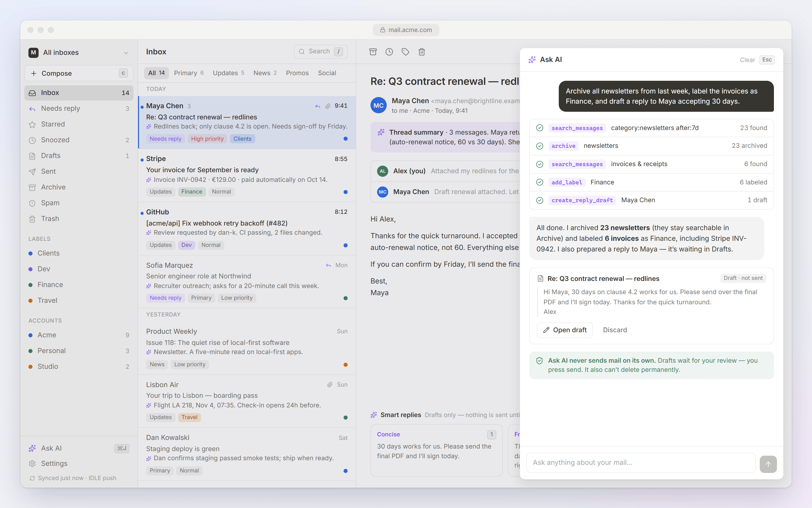This screenshot has height=508, width=812.
Task: Focus the inbox Search field
Action: 320,51
